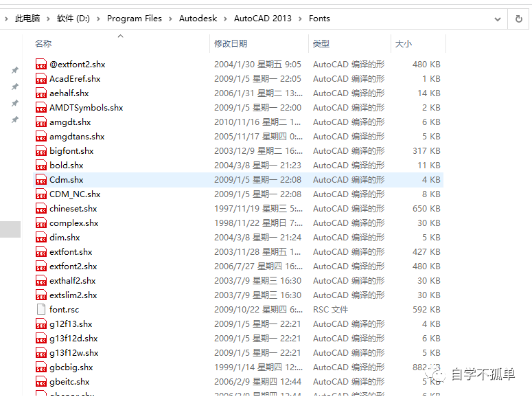Sort files by 修改日期 column
This screenshot has height=397, width=532.
[x=231, y=43]
